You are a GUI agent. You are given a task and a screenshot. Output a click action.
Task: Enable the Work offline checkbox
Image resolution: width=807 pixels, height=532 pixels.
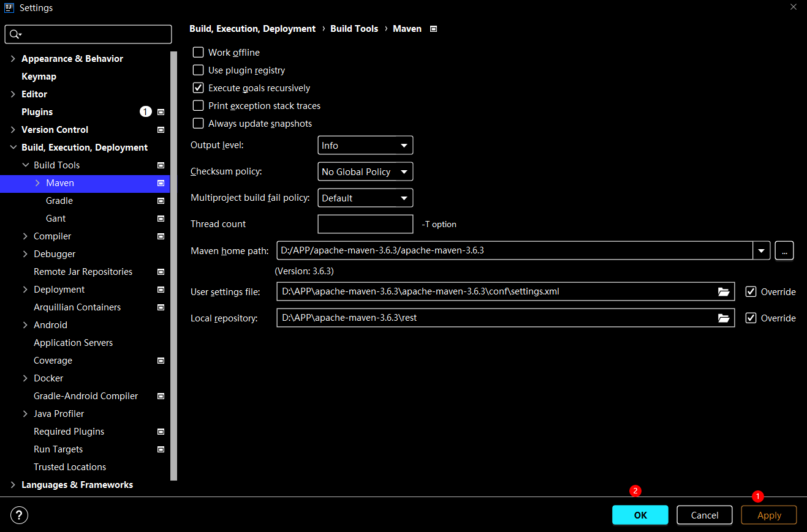click(x=198, y=53)
